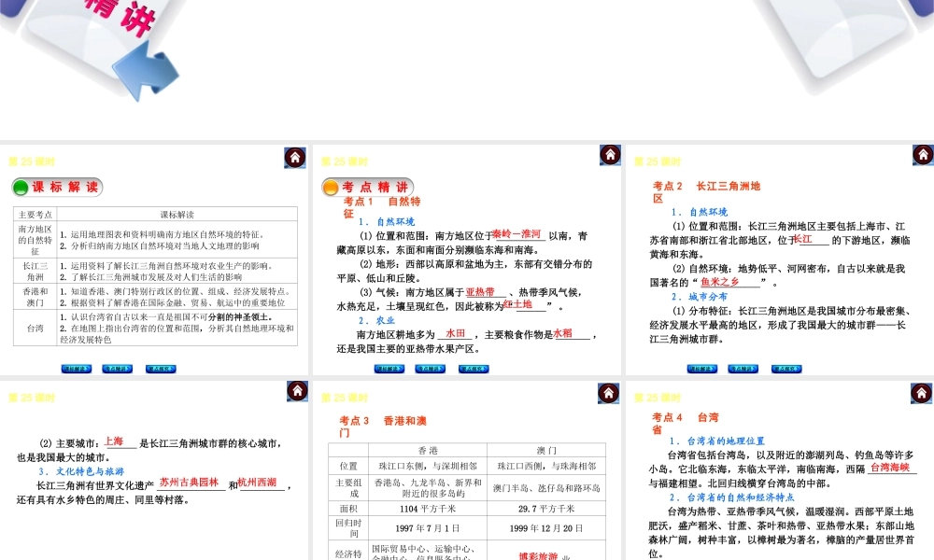Click subheading 1. 台湾省的地理位置

point(717,441)
